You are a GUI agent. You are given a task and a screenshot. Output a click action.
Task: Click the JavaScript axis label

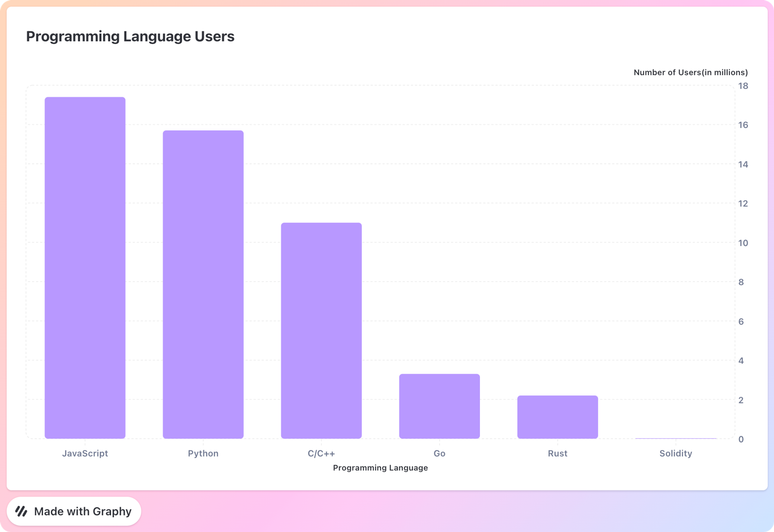tap(85, 453)
